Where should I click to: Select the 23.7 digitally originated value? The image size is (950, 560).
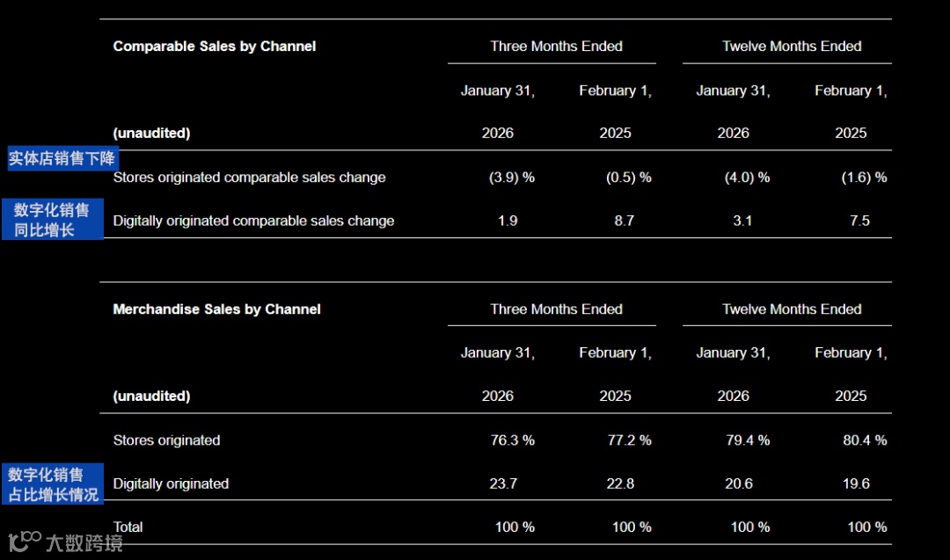point(503,484)
